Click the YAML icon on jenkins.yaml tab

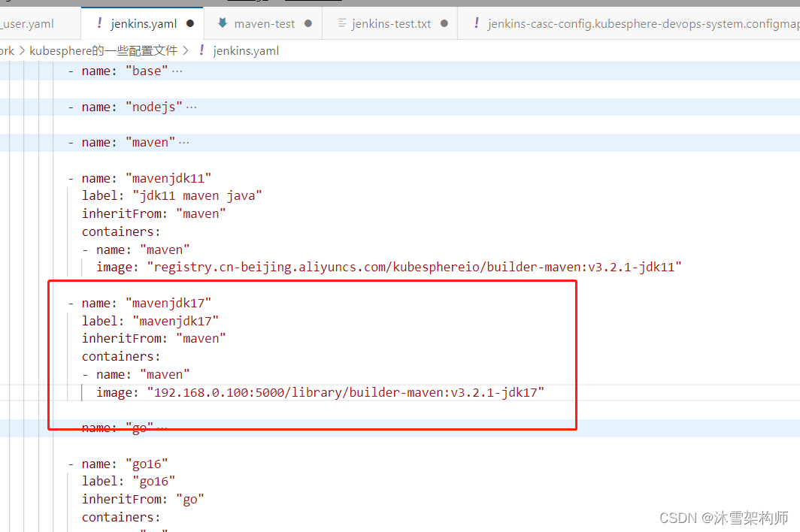(99, 23)
